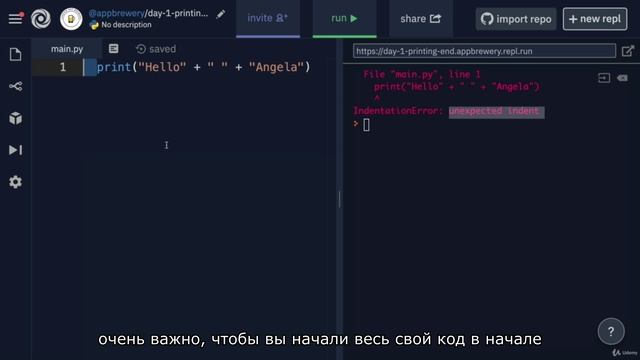The height and width of the screenshot is (360, 640).
Task: Click the share button
Action: click(421, 19)
